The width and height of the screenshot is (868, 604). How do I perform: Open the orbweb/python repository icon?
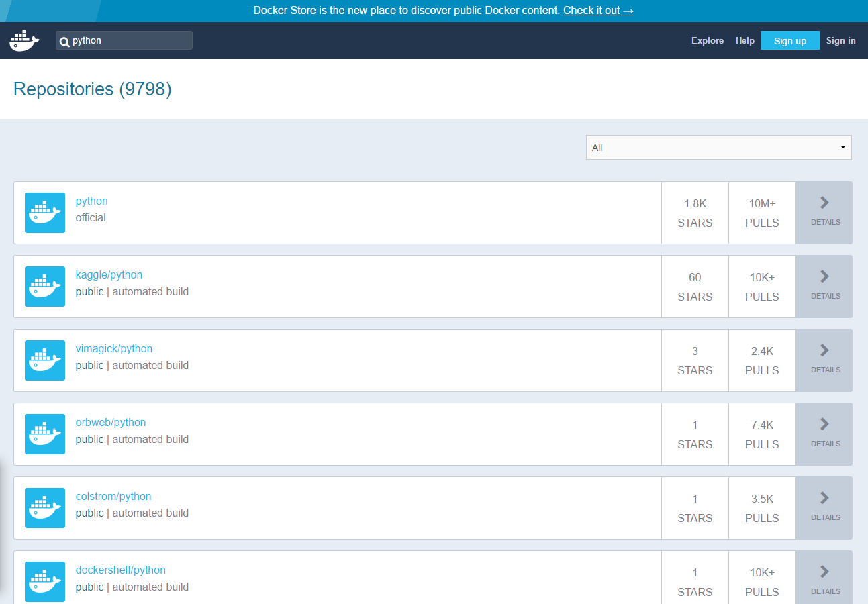coord(45,434)
